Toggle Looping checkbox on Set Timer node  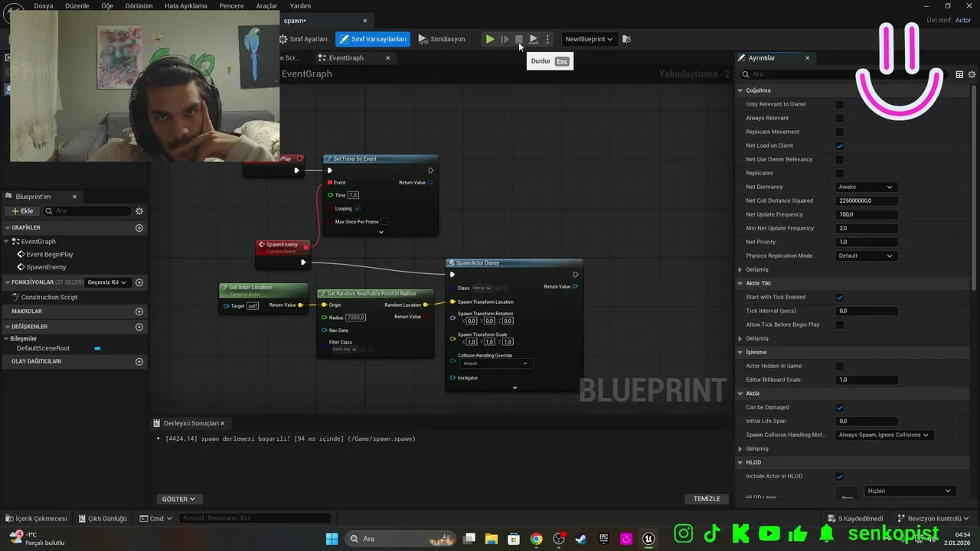(x=358, y=208)
